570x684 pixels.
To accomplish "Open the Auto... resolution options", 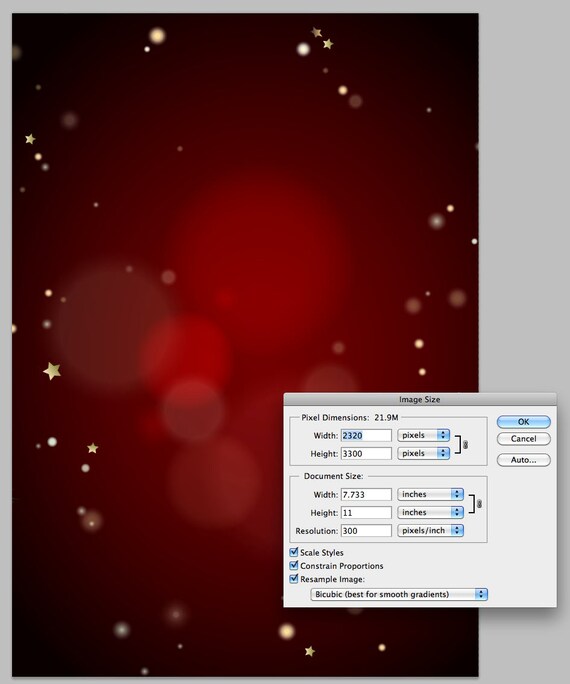I will coord(524,460).
